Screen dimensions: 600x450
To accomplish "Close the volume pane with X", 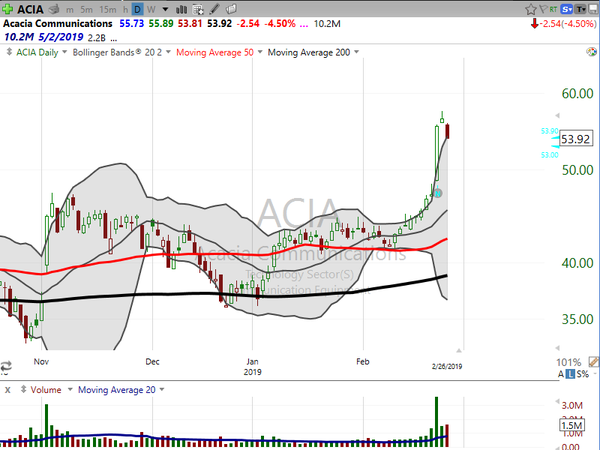I will [x=8, y=390].
